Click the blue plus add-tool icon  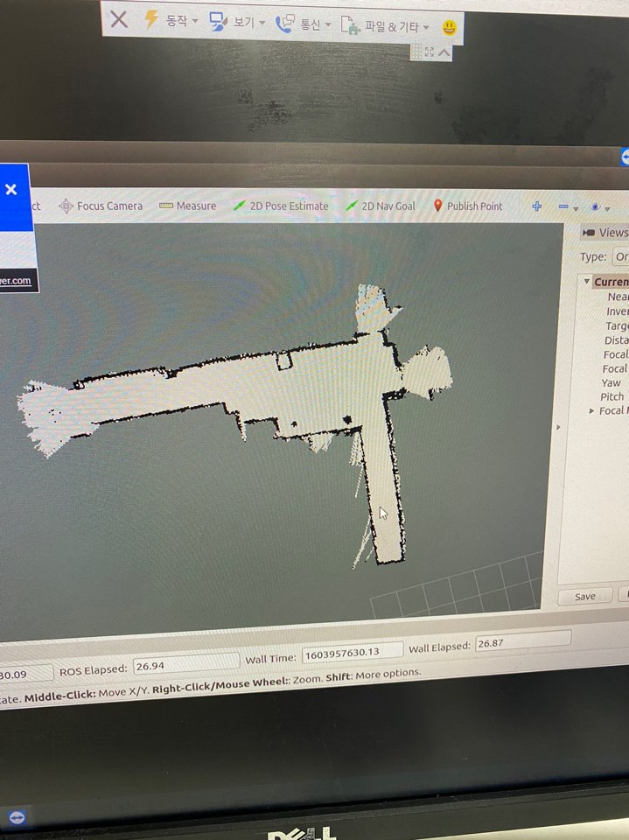coord(537,206)
